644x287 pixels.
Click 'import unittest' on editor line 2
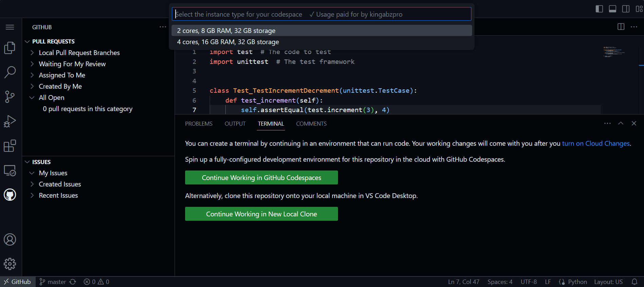coord(239,61)
